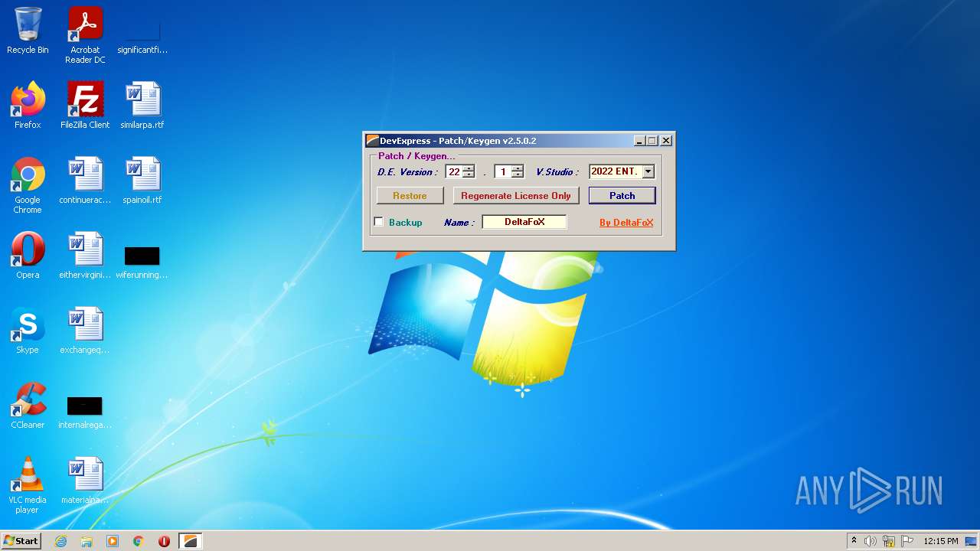The image size is (980, 551).
Task: Open Opera from the taskbar
Action: tap(164, 541)
